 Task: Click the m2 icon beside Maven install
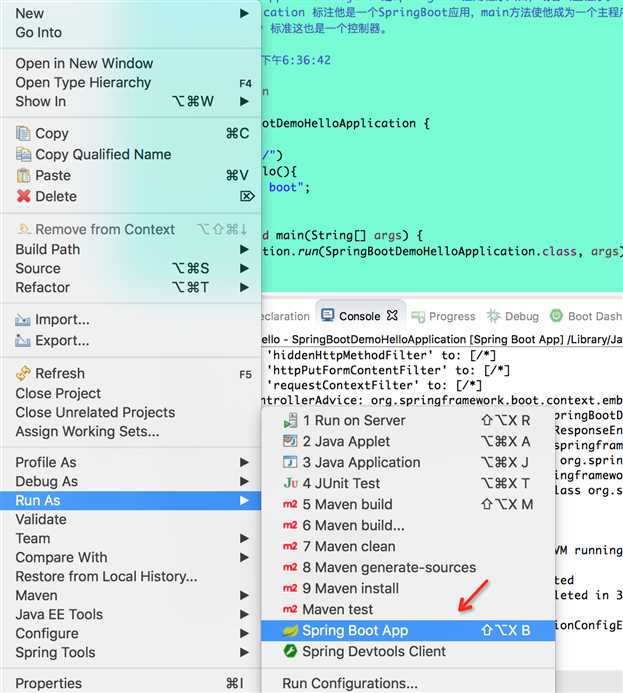coord(290,588)
